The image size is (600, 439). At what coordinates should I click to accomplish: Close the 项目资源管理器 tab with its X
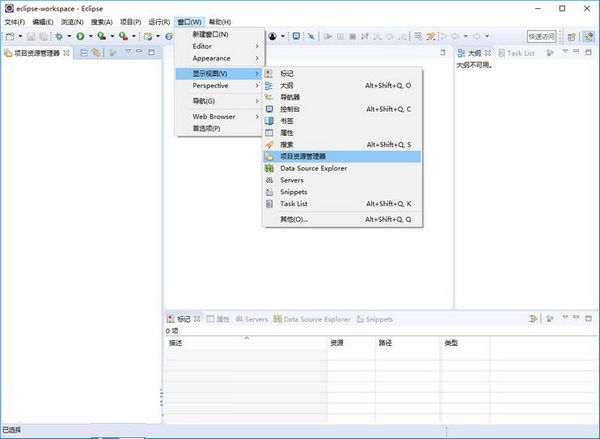66,53
